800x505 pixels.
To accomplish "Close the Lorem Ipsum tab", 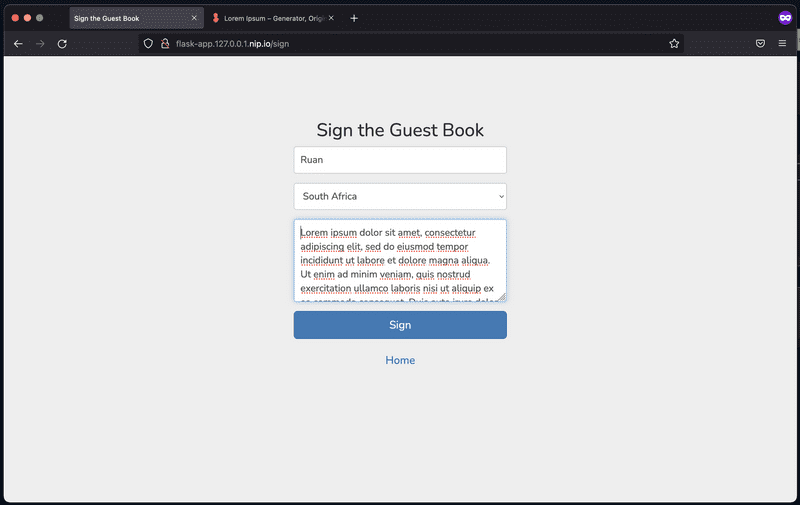I will [x=333, y=18].
